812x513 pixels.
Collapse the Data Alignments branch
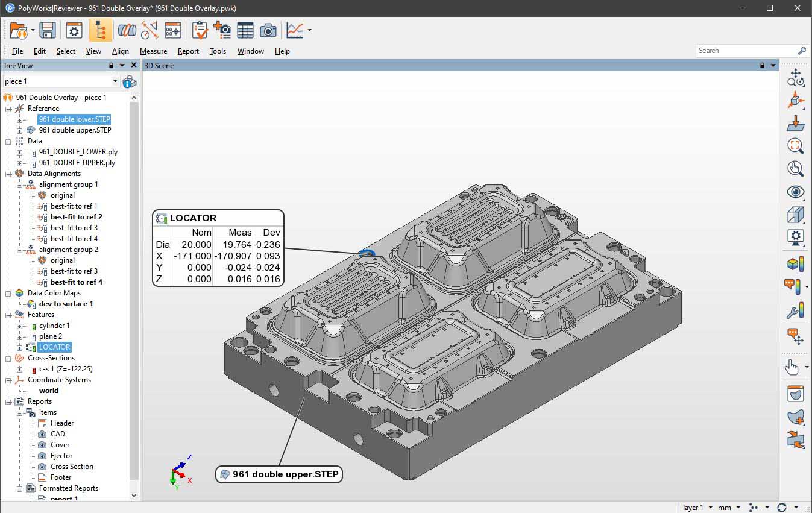point(8,174)
